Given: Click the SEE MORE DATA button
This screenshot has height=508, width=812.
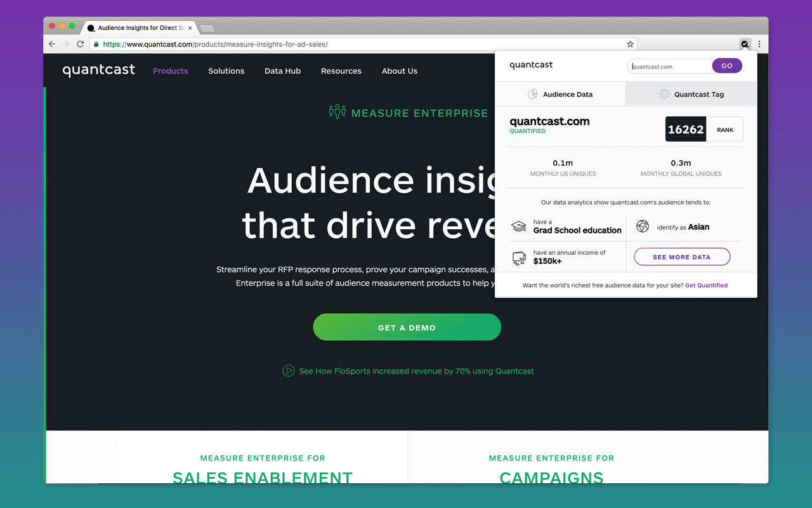Looking at the screenshot, I should point(682,257).
